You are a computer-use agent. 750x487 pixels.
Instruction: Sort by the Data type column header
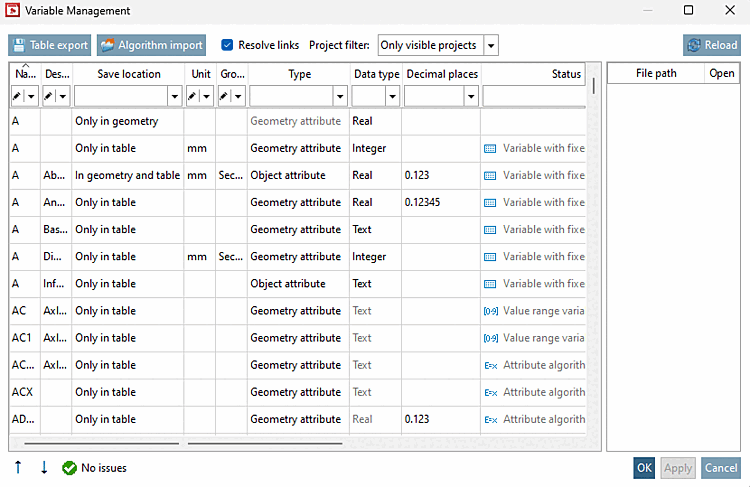coord(376,74)
